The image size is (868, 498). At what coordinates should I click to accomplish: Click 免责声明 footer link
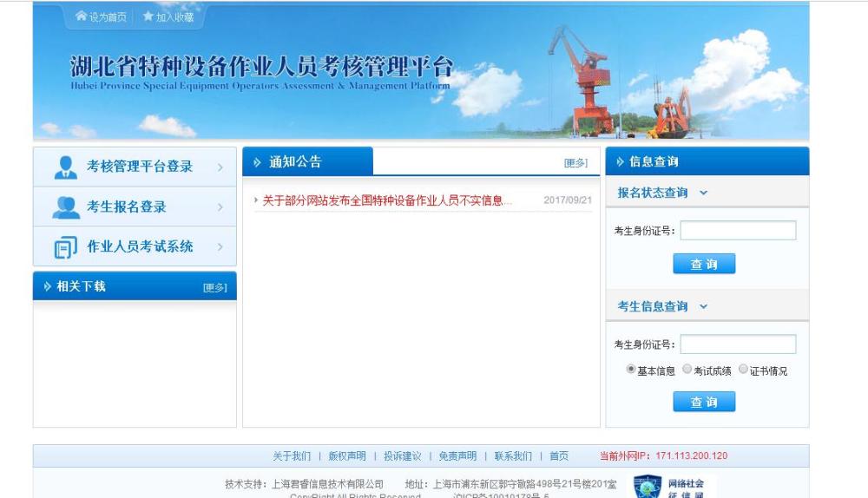click(457, 456)
